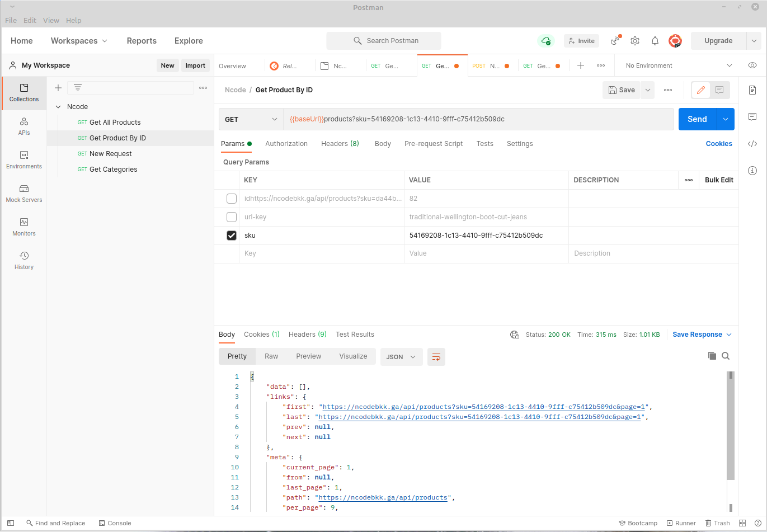This screenshot has width=767, height=532.
Task: Open the Save Response dropdown
Action: (702, 335)
